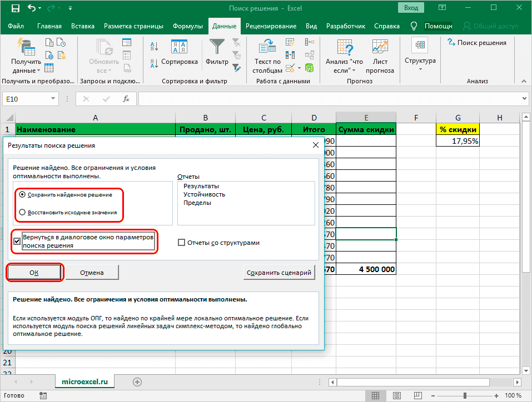Screen dimensions: 532x402
Task: Click the insert function fx icon
Action: (x=126, y=99)
